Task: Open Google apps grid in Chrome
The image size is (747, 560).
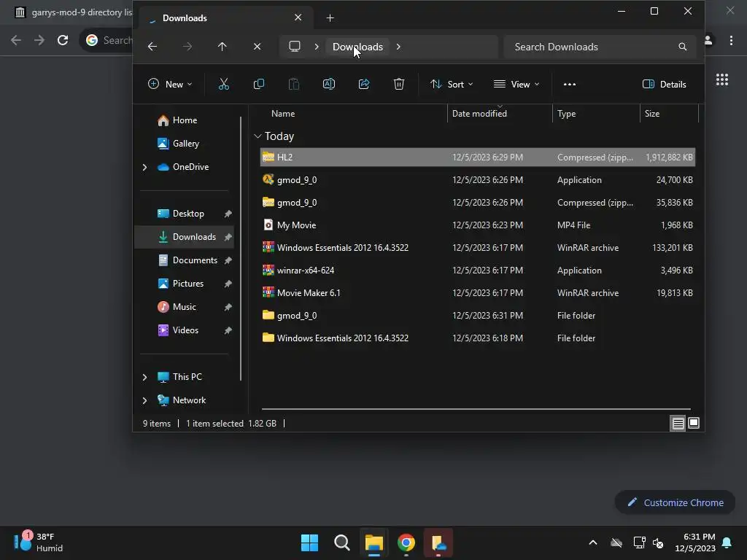Action: point(722,79)
